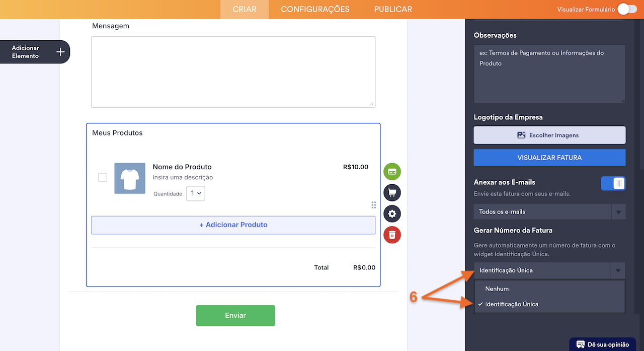
Task: Click the drag handle dots beside the product
Action: (x=373, y=205)
